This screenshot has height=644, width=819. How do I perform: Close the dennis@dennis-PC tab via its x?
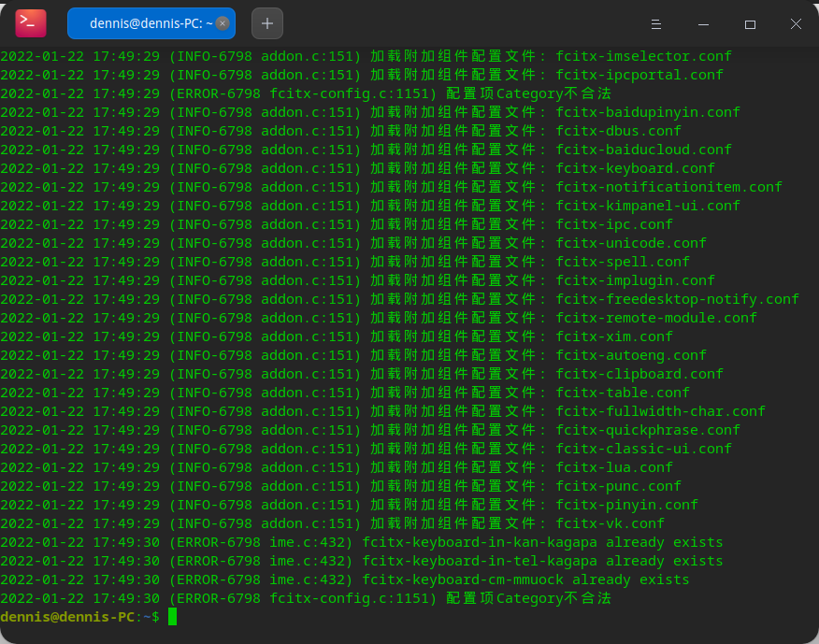click(x=223, y=21)
